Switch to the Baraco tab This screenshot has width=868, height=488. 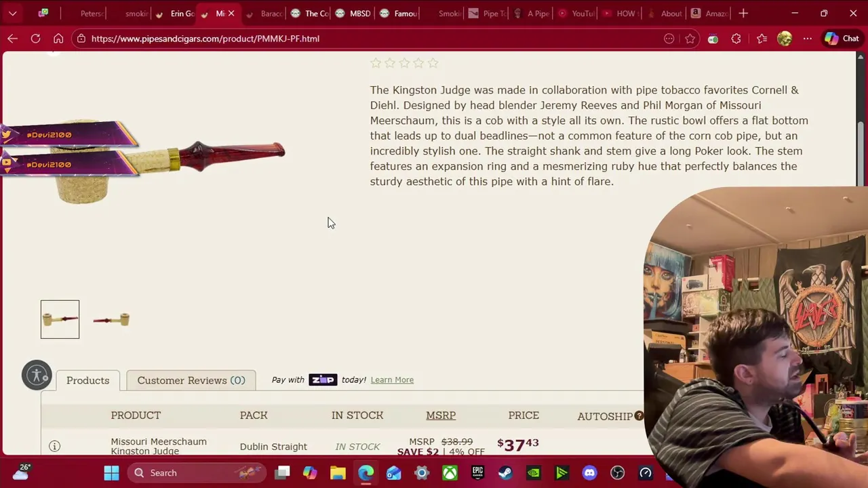pyautogui.click(x=266, y=13)
